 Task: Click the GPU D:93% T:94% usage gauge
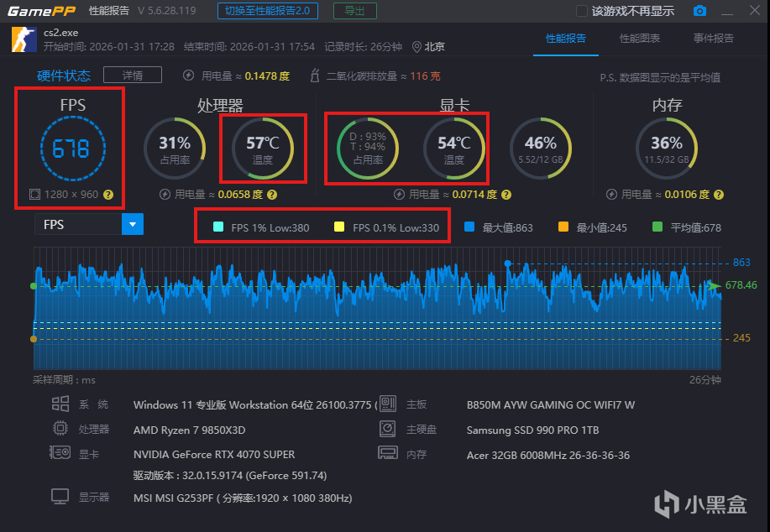point(367,149)
